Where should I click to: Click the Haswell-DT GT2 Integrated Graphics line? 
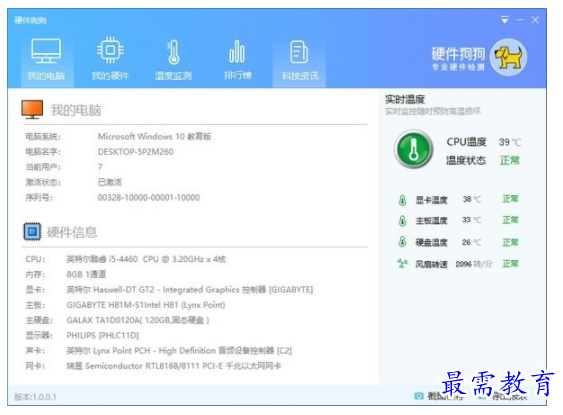tap(190, 290)
